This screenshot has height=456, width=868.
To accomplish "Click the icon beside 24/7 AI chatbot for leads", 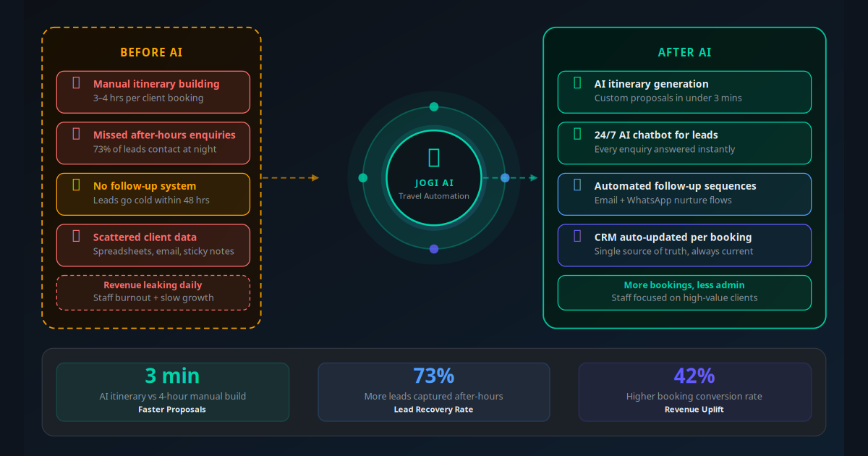I will tap(577, 134).
